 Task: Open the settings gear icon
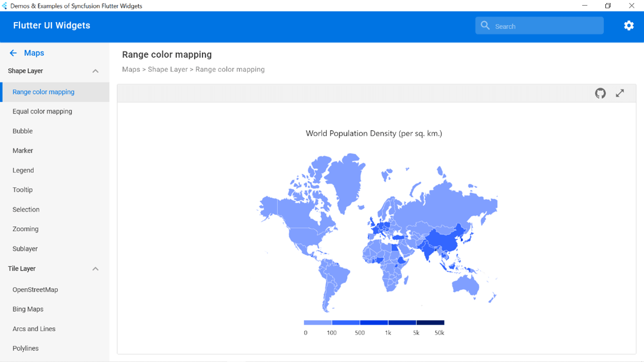click(x=629, y=26)
